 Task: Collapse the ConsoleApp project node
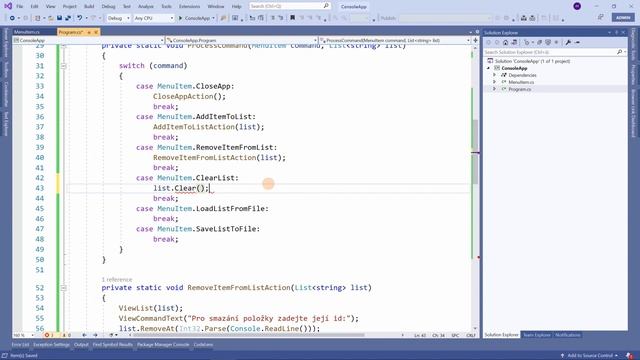(489, 68)
